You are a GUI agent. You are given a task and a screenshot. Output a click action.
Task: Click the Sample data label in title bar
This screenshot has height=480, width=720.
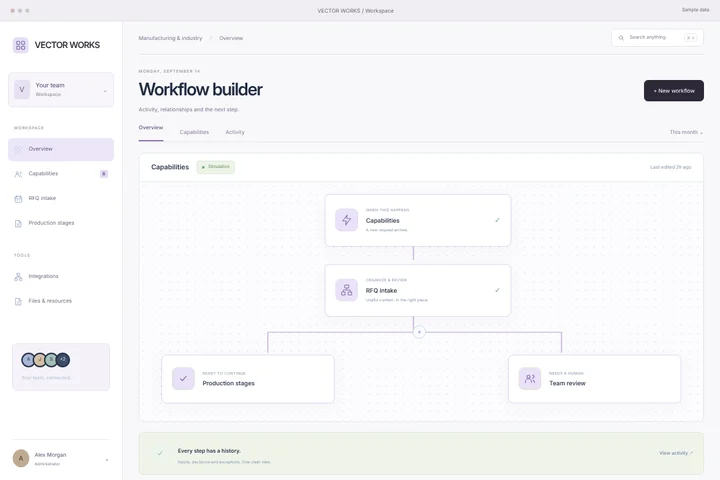click(x=695, y=10)
